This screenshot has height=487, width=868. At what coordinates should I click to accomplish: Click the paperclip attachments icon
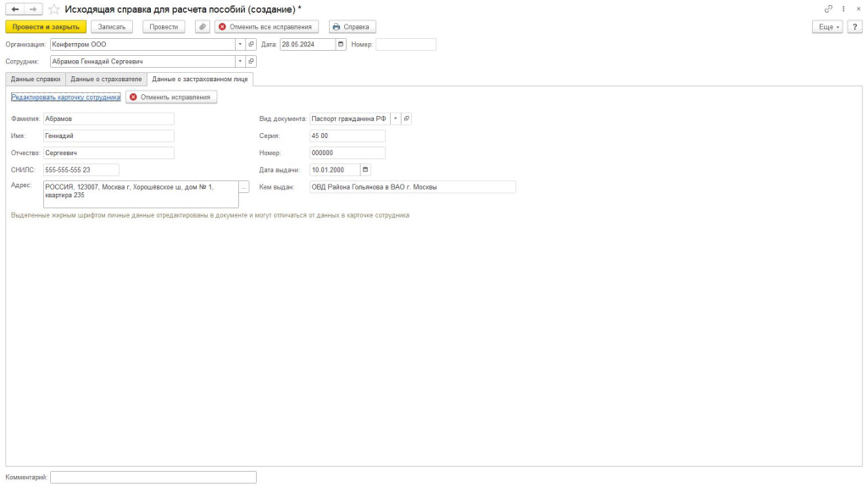tap(203, 26)
